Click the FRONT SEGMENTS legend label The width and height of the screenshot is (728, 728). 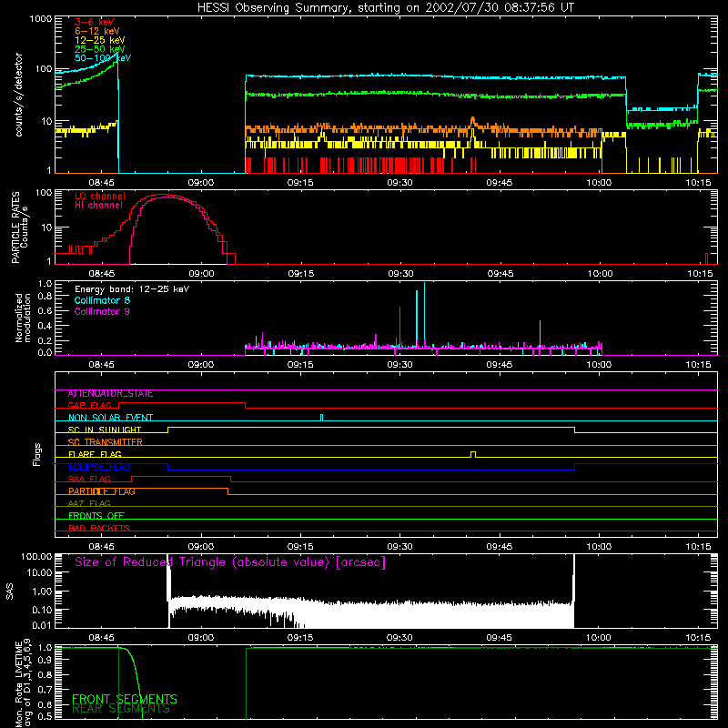(125, 699)
